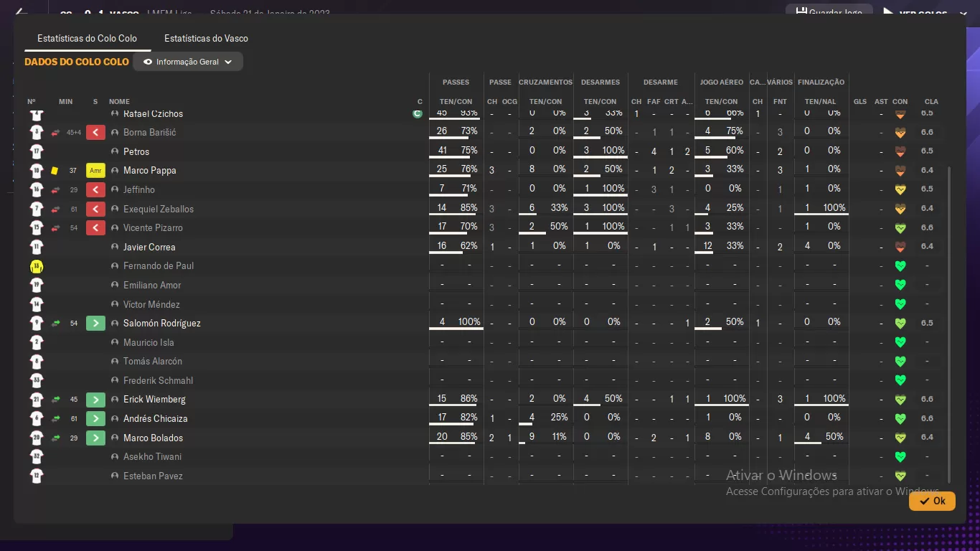Click Asekho Tiwani's shirt number 32 icon
The height and width of the screenshot is (551, 980).
[x=37, y=457]
